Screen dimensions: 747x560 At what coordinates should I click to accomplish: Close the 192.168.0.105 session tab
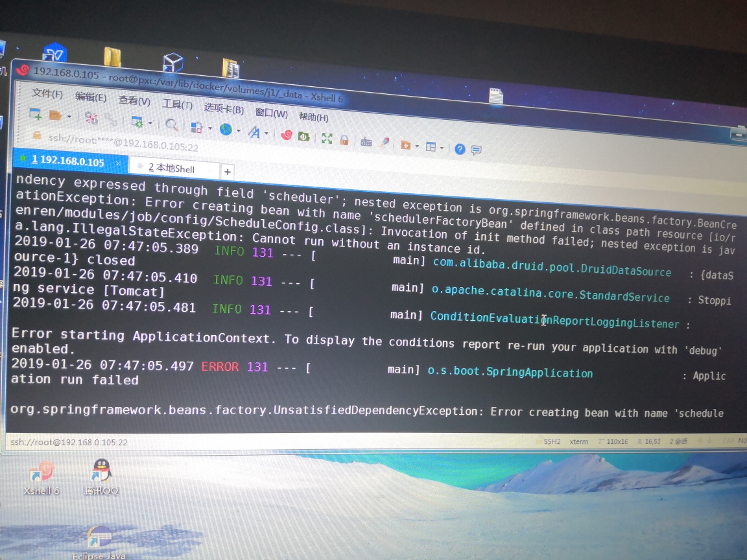[x=118, y=163]
